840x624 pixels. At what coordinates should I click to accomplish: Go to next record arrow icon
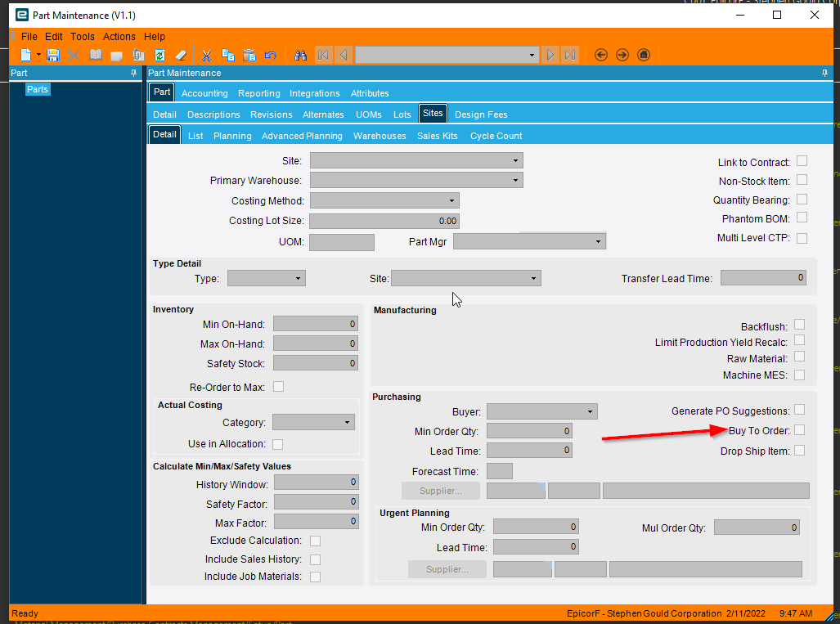(550, 55)
